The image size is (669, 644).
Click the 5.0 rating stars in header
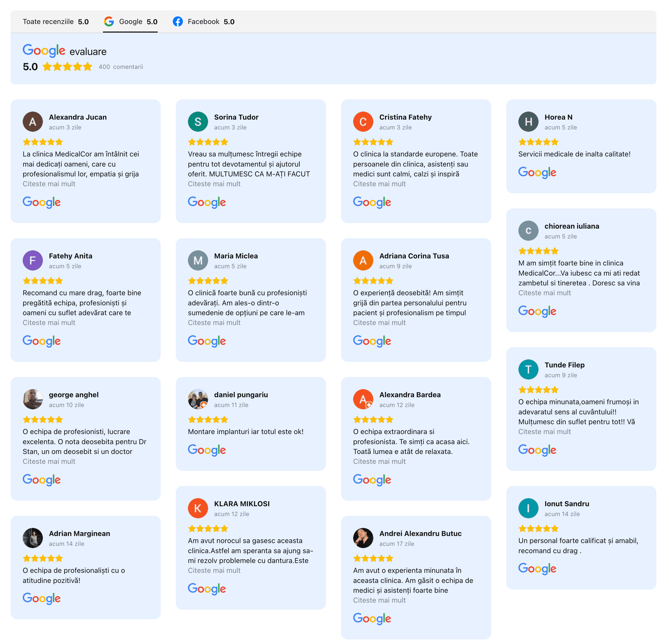point(67,67)
